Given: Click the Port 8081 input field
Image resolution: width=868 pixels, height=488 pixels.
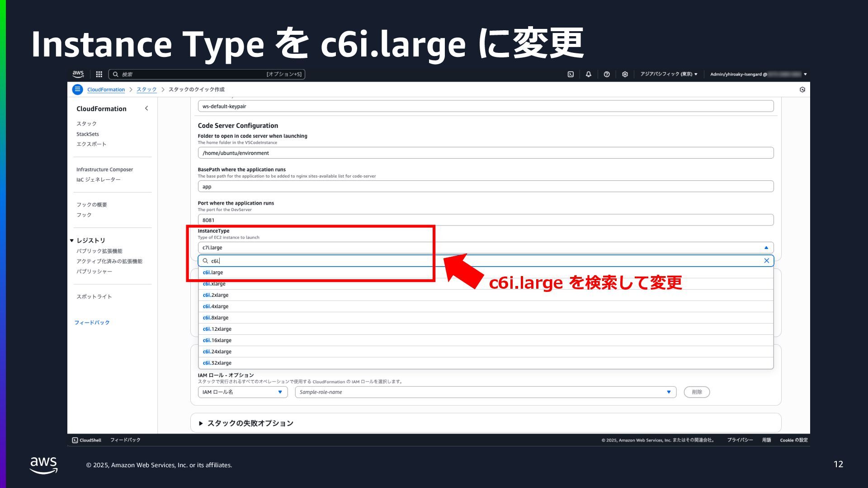Looking at the screenshot, I should point(485,220).
